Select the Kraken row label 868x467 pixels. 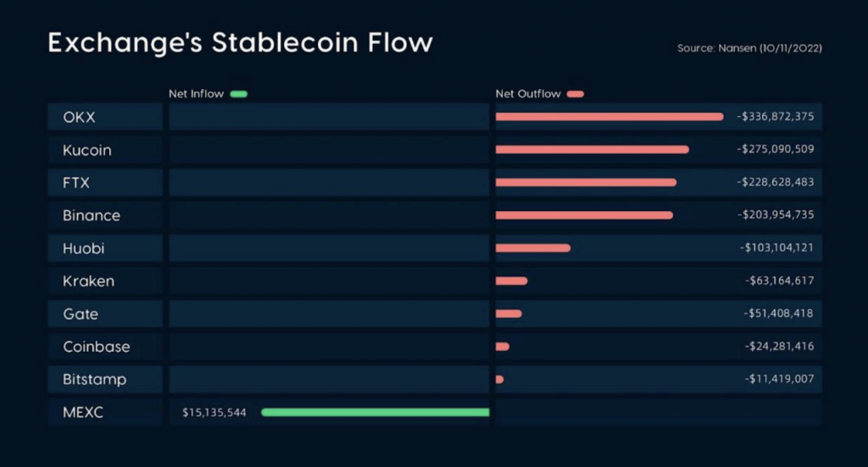click(88, 281)
